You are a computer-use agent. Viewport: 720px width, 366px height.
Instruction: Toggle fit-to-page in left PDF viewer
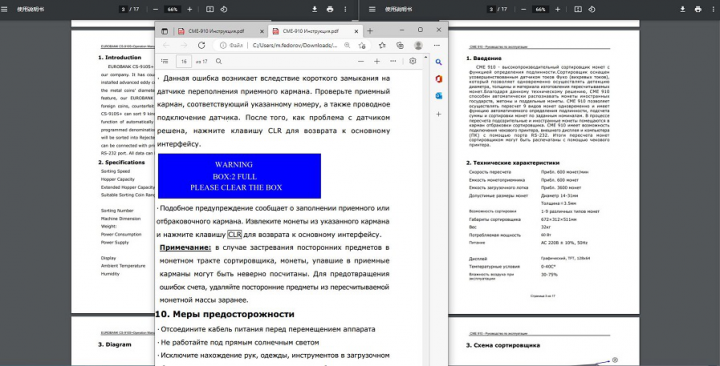click(210, 9)
